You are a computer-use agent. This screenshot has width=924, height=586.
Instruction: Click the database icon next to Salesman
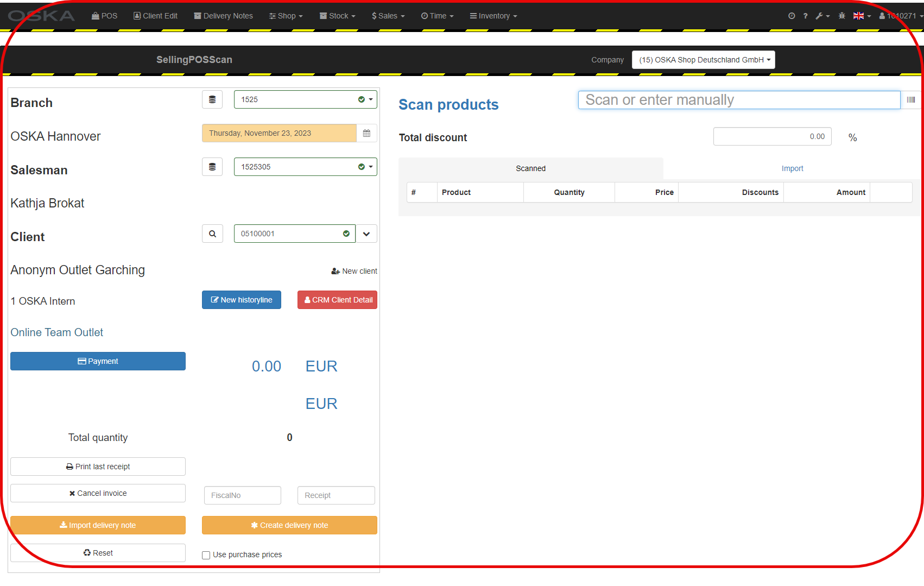(212, 167)
